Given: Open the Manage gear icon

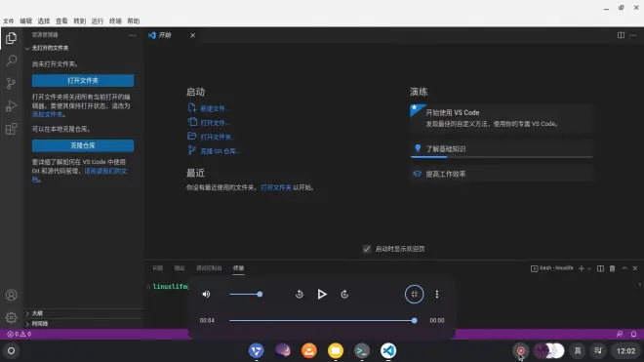Looking at the screenshot, I should point(11,317).
